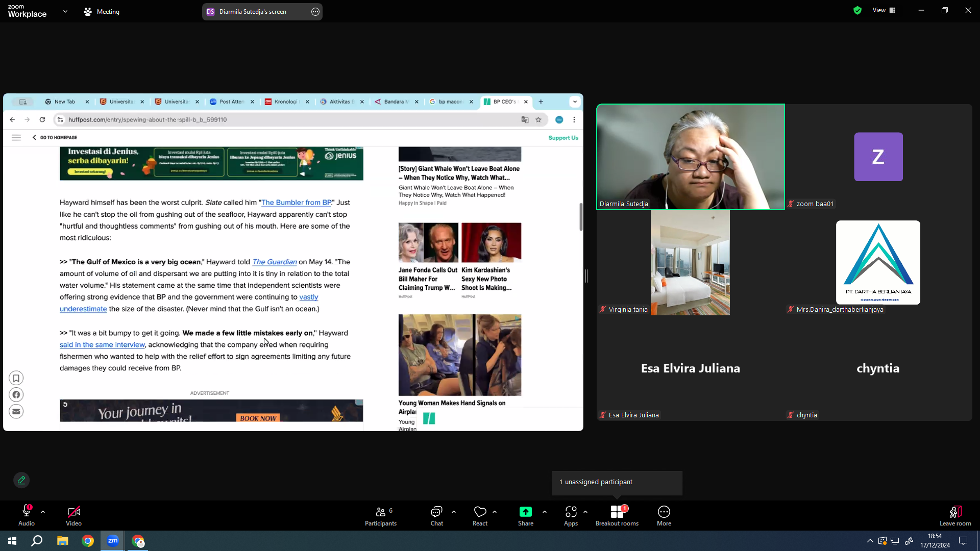Viewport: 980px width, 551px height.
Task: Open Breakout rooms
Action: [x=617, y=515]
